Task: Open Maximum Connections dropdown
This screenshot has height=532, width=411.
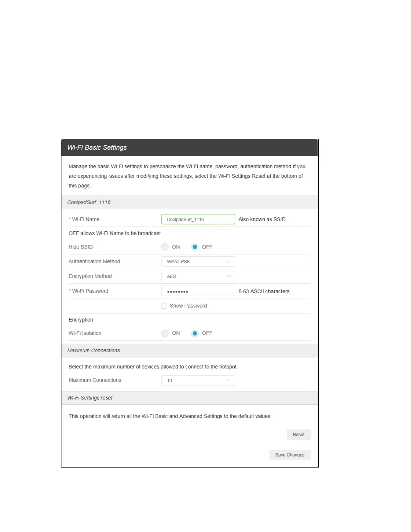Action: 198,380
